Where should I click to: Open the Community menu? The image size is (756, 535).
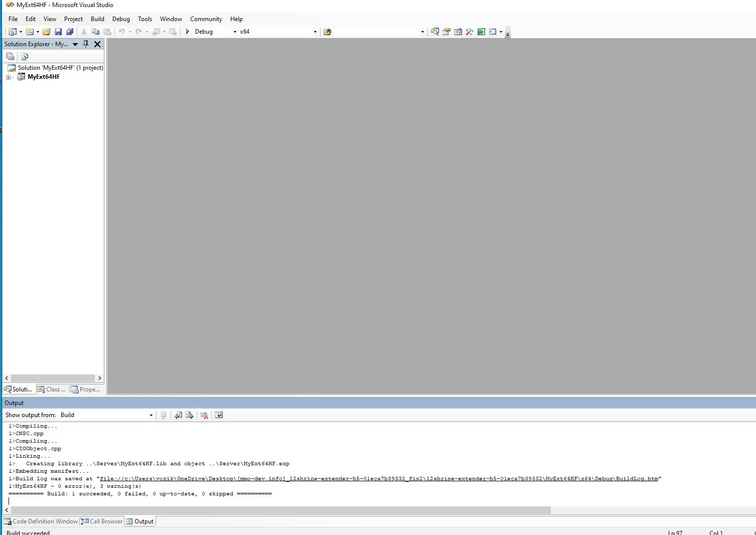206,19
